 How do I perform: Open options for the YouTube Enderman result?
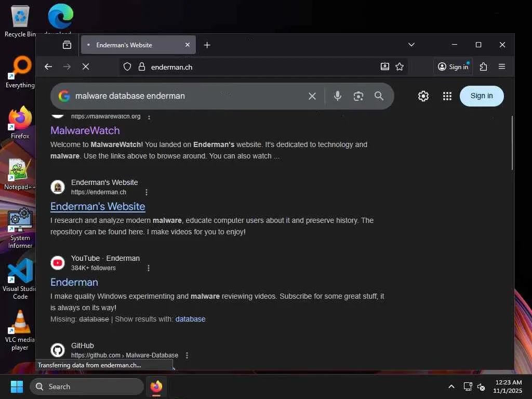149,268
